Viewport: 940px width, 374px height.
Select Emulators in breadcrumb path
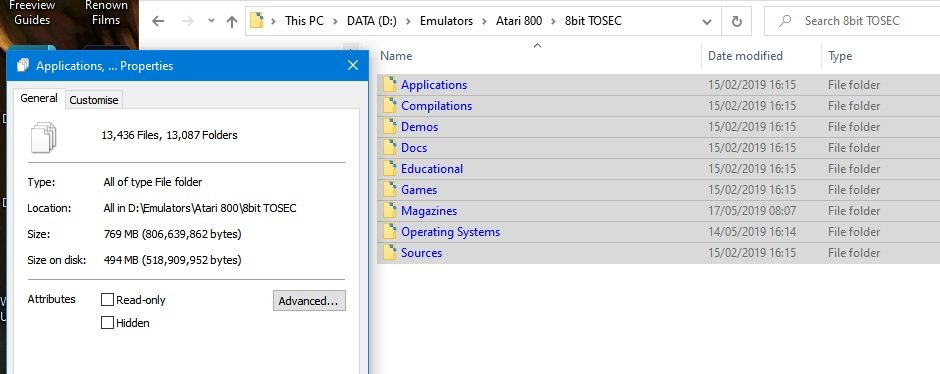(x=446, y=21)
